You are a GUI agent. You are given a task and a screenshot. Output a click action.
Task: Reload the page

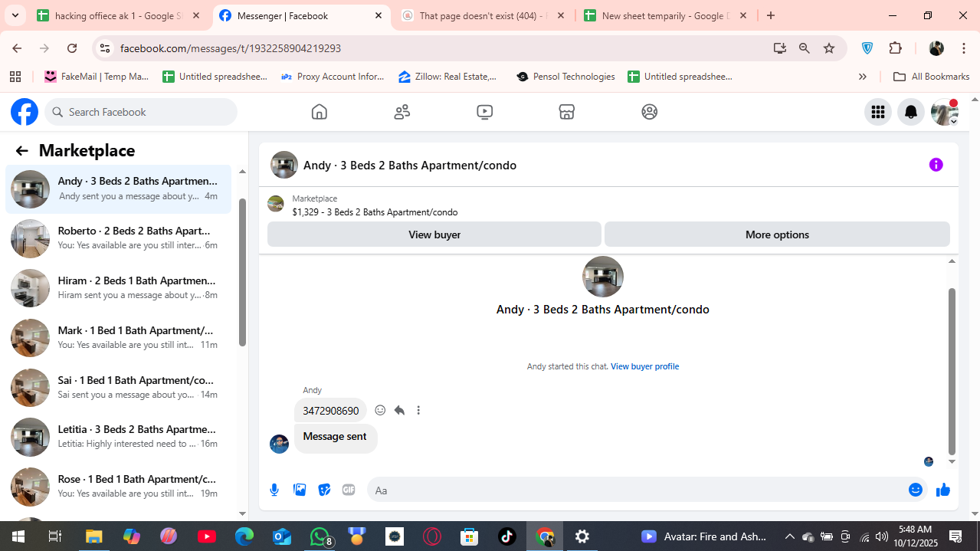coord(72,48)
